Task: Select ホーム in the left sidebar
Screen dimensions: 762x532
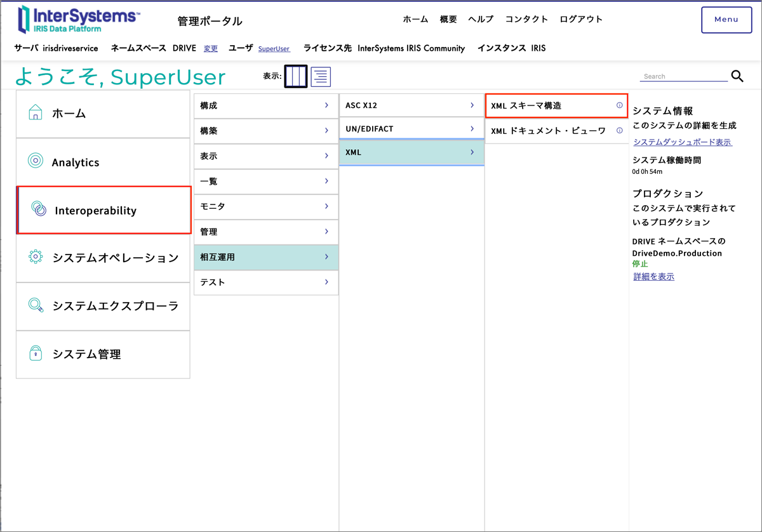Action: coord(103,114)
